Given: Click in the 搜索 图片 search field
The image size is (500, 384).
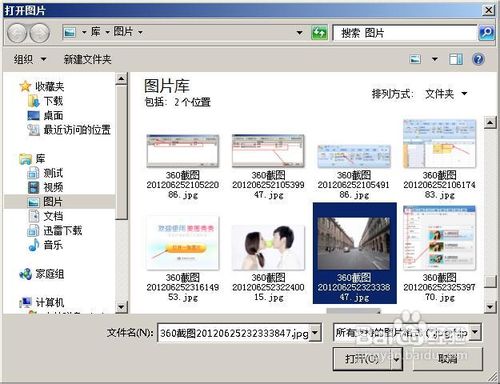Looking at the screenshot, I should click(405, 33).
